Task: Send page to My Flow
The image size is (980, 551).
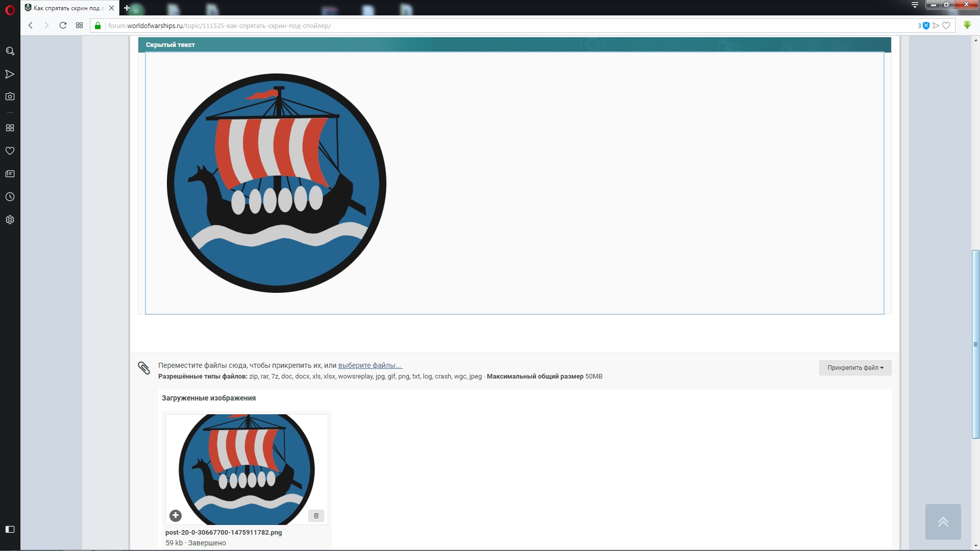Action: (936, 26)
